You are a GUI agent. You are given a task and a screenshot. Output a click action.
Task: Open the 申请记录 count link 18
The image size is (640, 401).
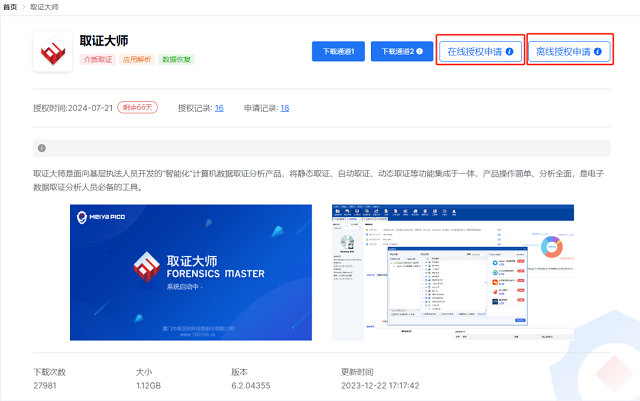pyautogui.click(x=285, y=108)
